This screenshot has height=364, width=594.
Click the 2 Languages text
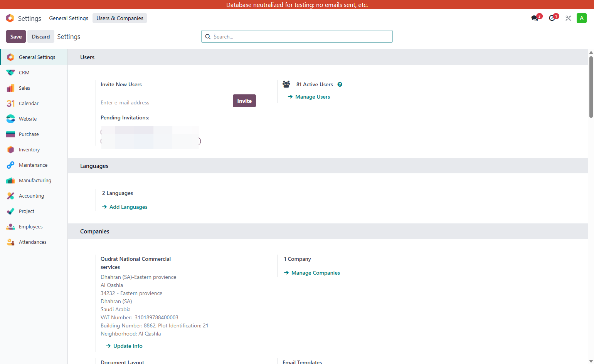coord(118,193)
